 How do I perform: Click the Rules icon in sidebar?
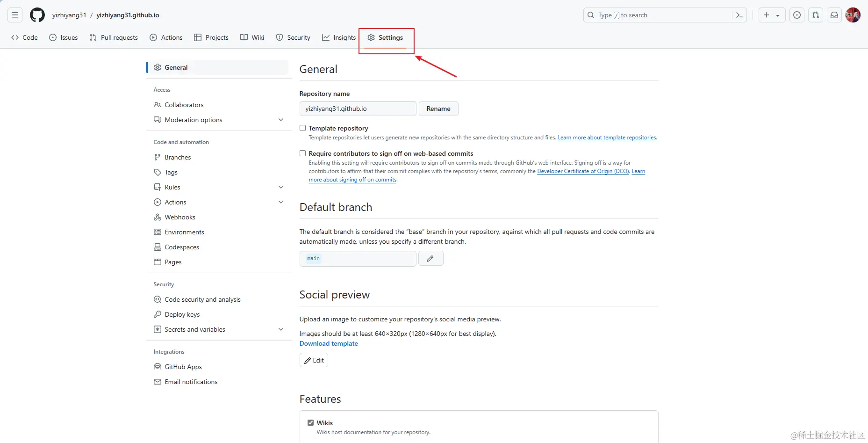click(x=158, y=187)
